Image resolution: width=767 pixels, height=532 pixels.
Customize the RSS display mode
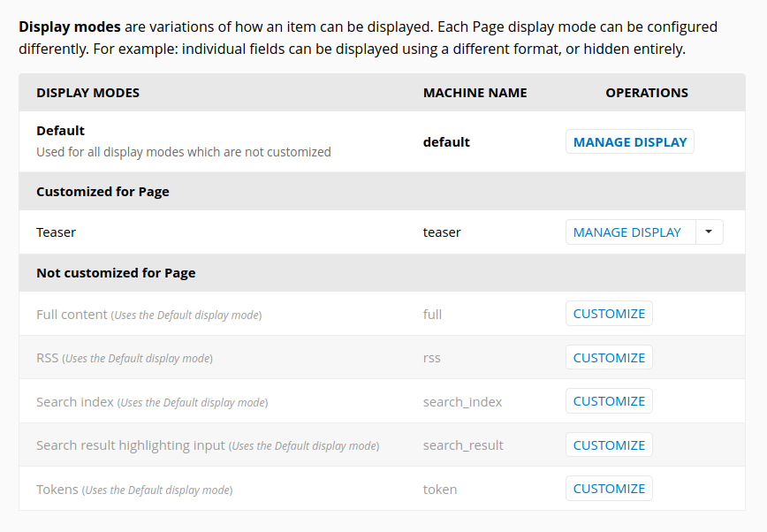click(609, 357)
